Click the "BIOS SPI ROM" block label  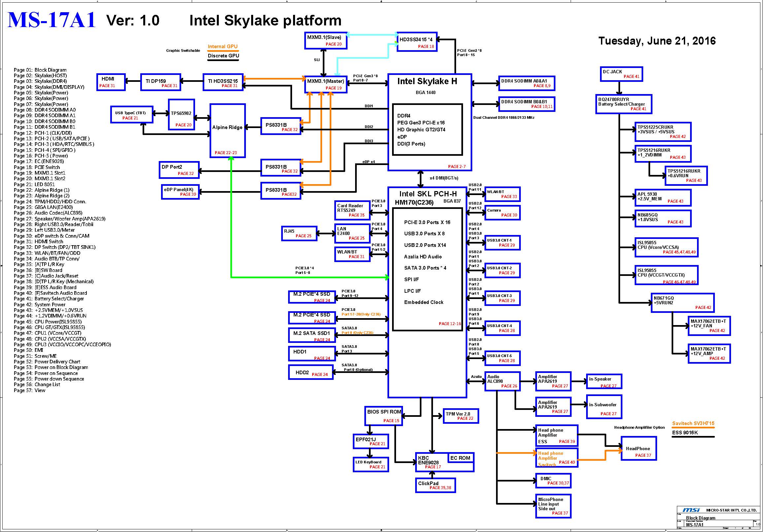(x=384, y=412)
